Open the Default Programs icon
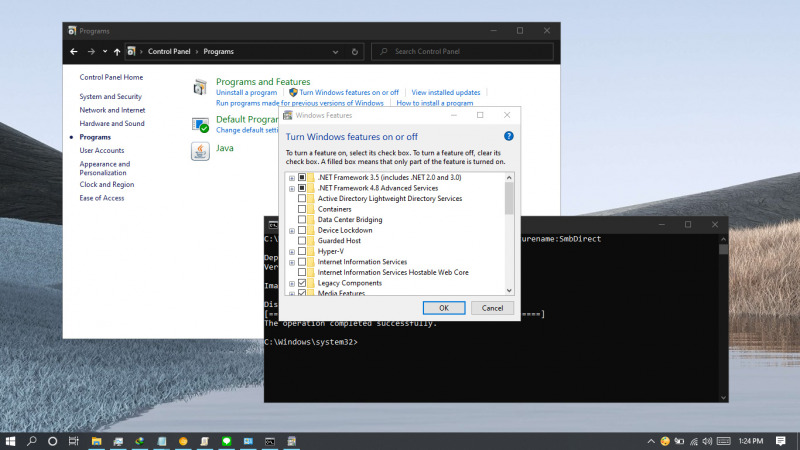Viewport: 800px width, 450px height. 200,124
